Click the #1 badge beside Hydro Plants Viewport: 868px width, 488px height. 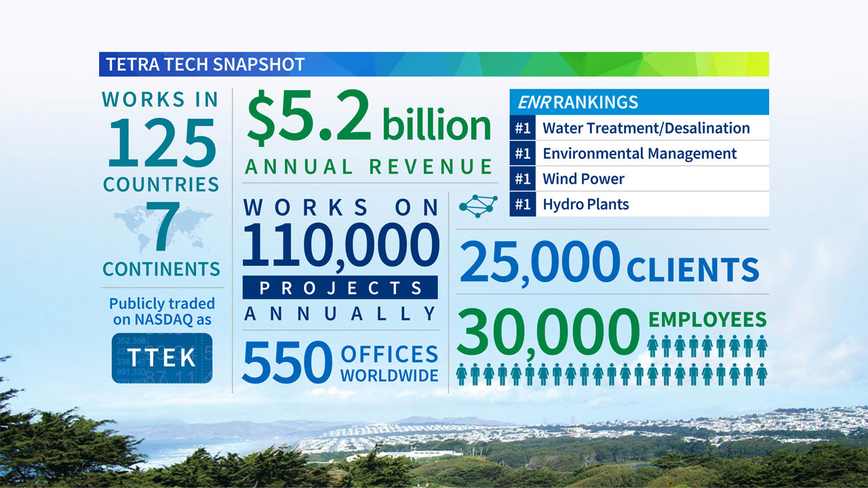coord(522,204)
